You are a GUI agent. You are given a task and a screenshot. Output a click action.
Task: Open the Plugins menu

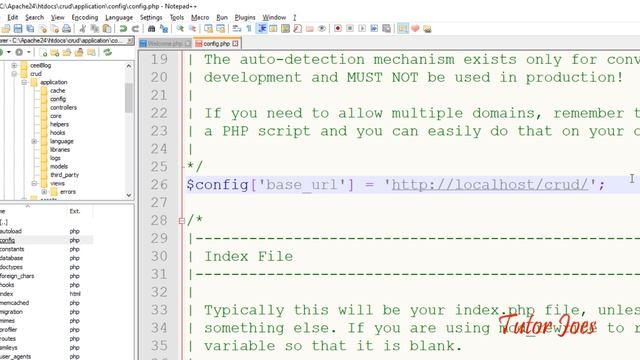pos(245,18)
